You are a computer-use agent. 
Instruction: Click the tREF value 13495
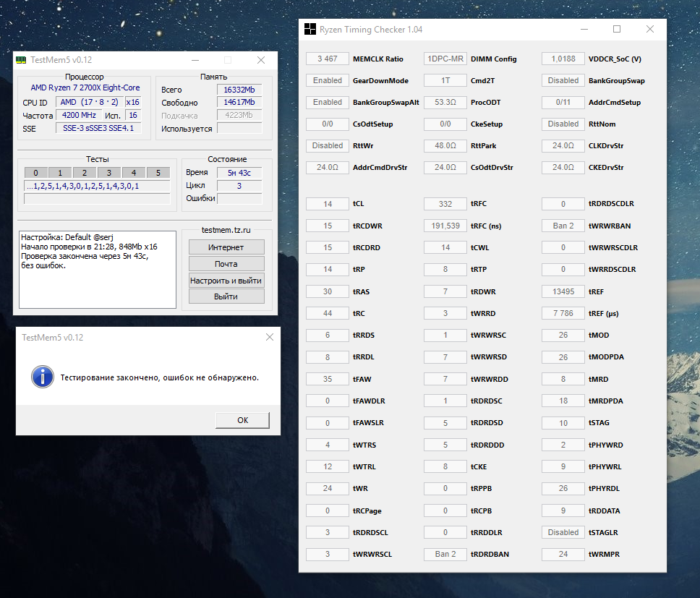coord(563,291)
